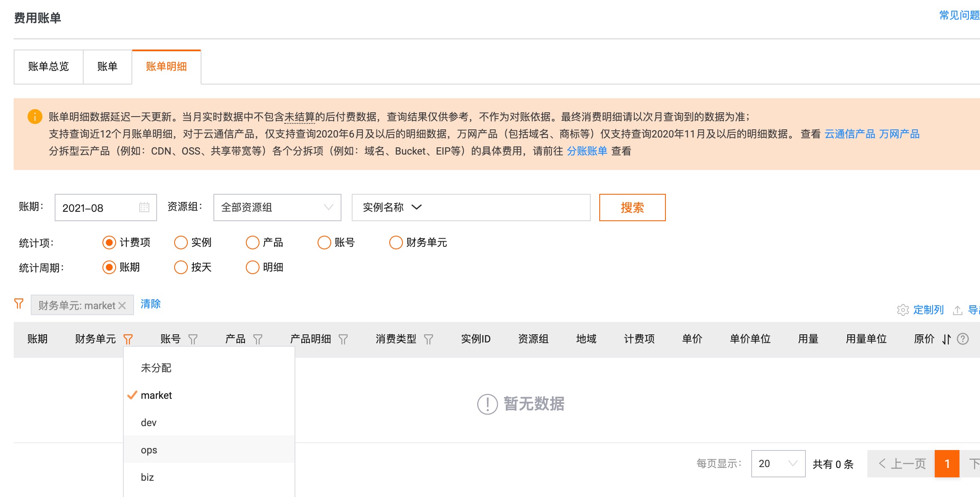Open filter icon for 消费类型 column
Image resolution: width=980 pixels, height=497 pixels.
pos(429,339)
